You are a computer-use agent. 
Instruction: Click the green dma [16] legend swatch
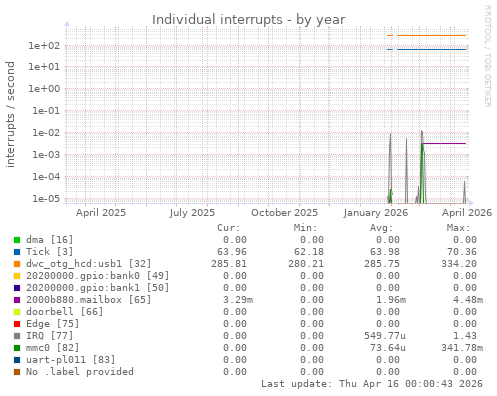[x=17, y=240]
